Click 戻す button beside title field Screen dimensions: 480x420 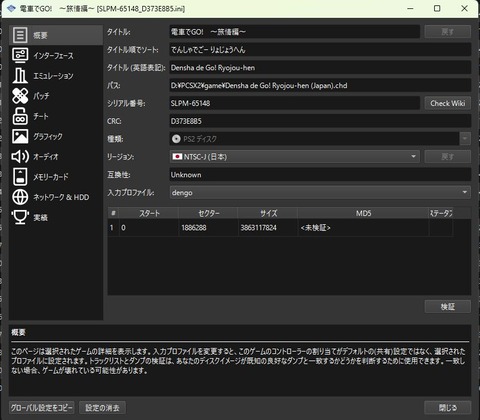448,32
